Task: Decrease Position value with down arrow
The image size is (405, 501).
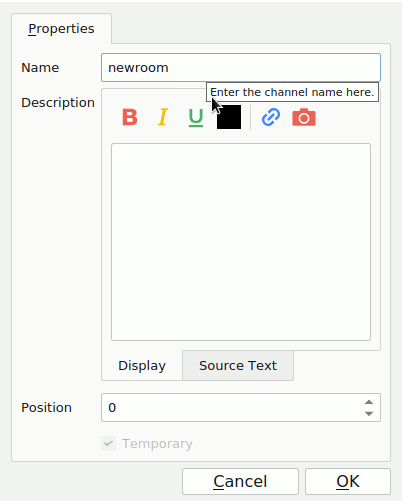Action: click(x=369, y=413)
